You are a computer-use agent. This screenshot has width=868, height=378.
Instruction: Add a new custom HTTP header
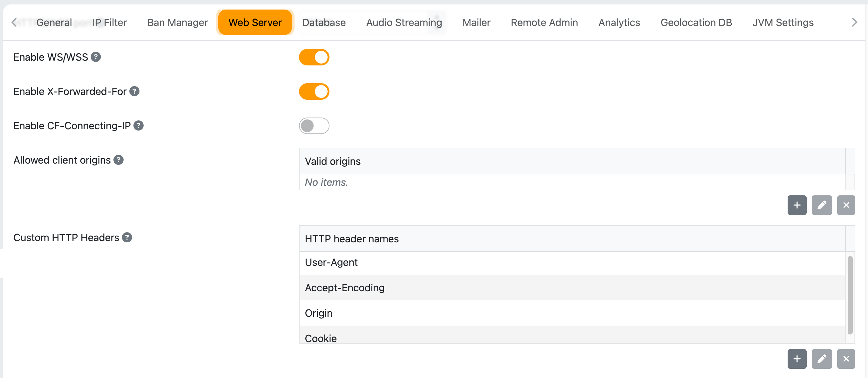[x=797, y=359]
